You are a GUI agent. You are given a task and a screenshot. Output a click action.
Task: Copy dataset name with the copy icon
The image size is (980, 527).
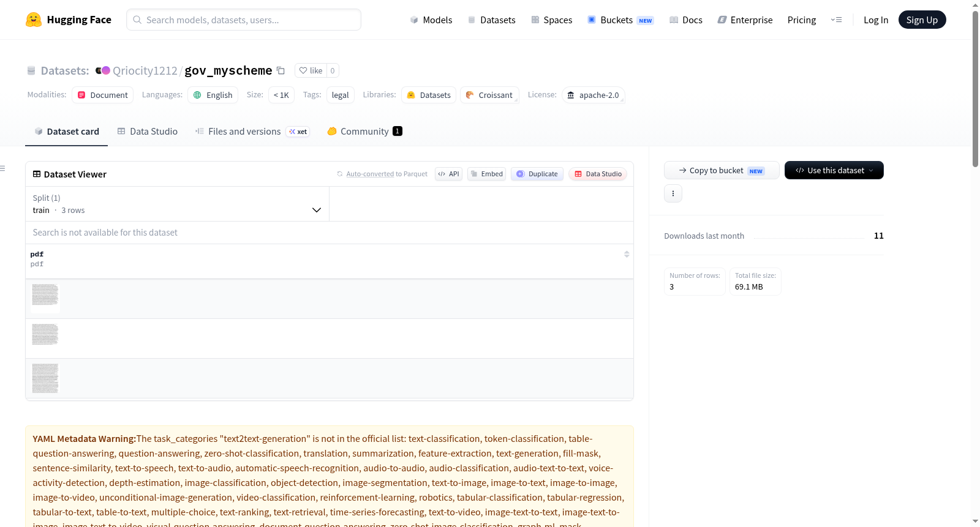click(x=281, y=70)
